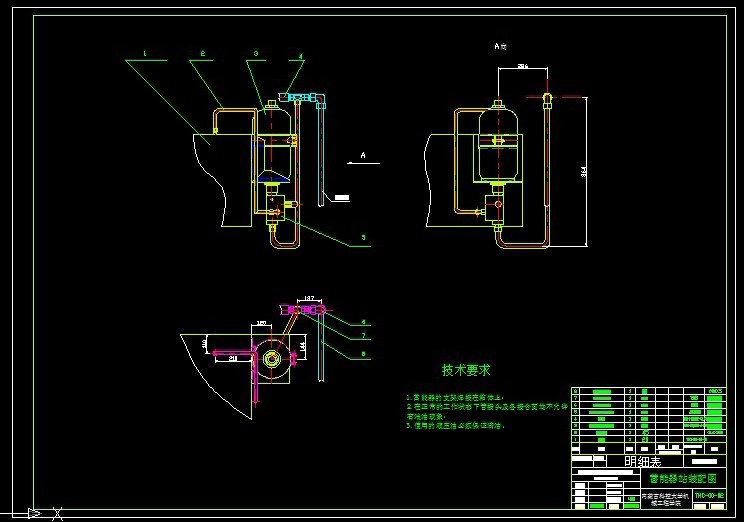Select the A-direction view label at top

tap(500, 47)
